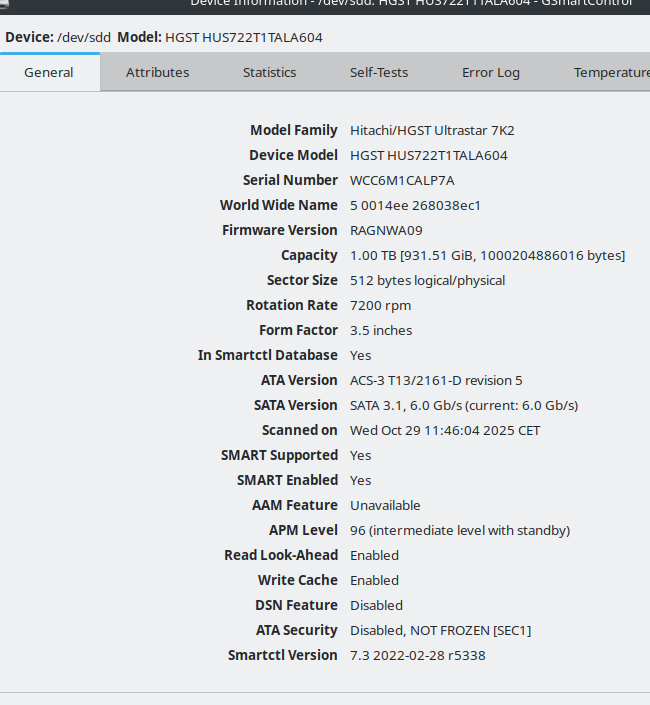Switch to the Attributes tab

pyautogui.click(x=157, y=72)
